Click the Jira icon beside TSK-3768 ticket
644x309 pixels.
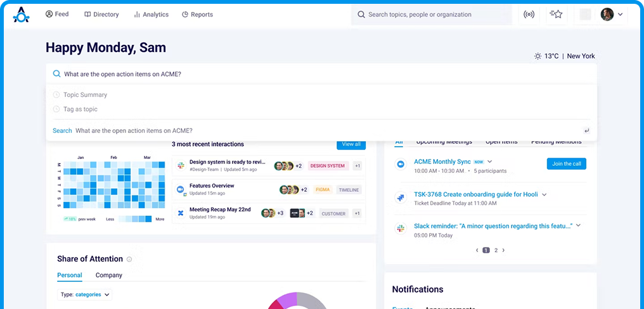[401, 198]
